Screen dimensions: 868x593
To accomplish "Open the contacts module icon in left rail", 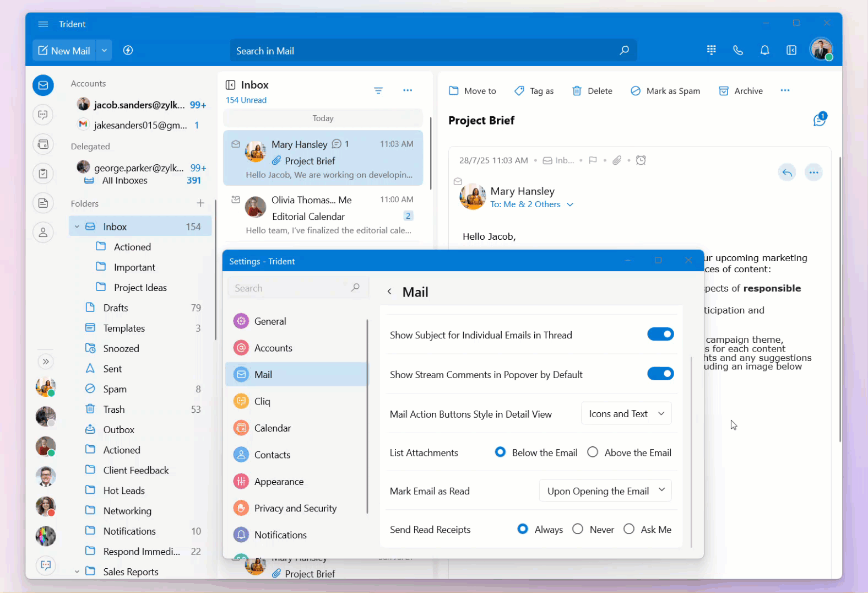I will [x=43, y=233].
